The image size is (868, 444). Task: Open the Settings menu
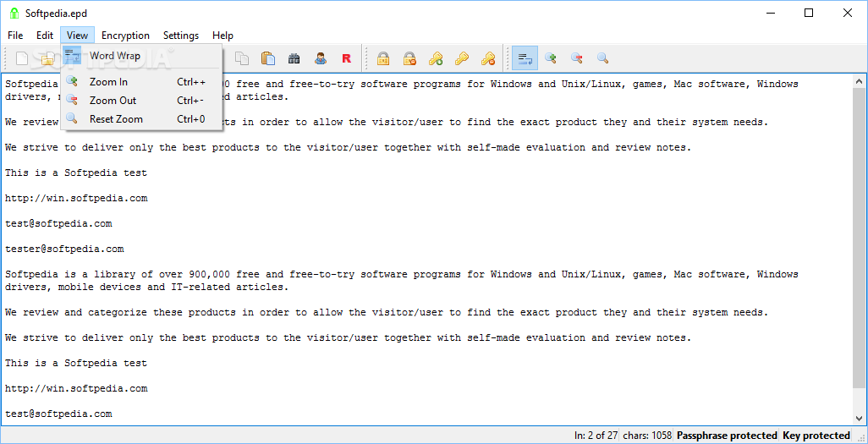coord(181,36)
